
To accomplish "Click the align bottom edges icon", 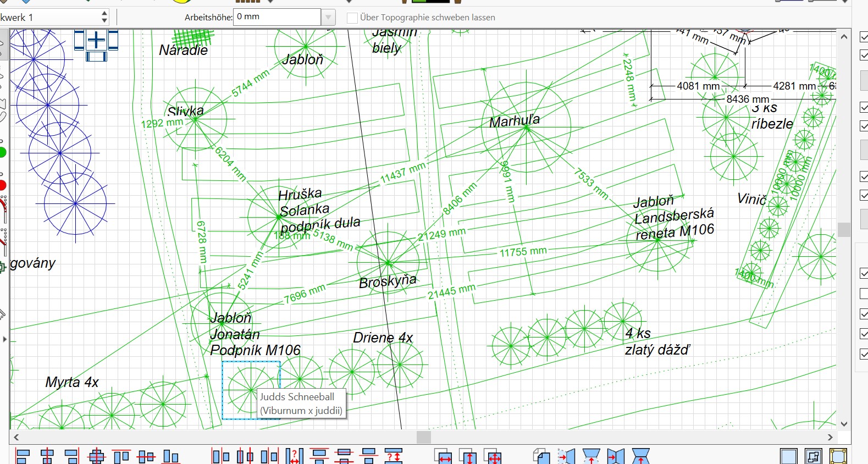I will tap(171, 456).
